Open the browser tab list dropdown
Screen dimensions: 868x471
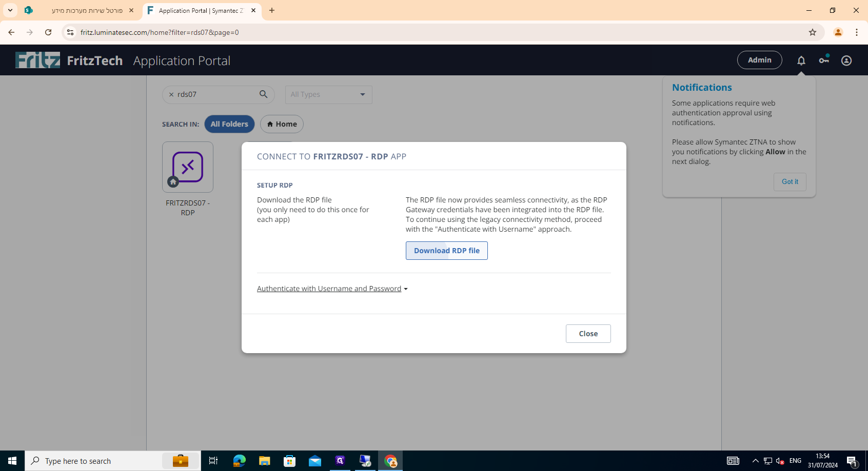[10, 10]
